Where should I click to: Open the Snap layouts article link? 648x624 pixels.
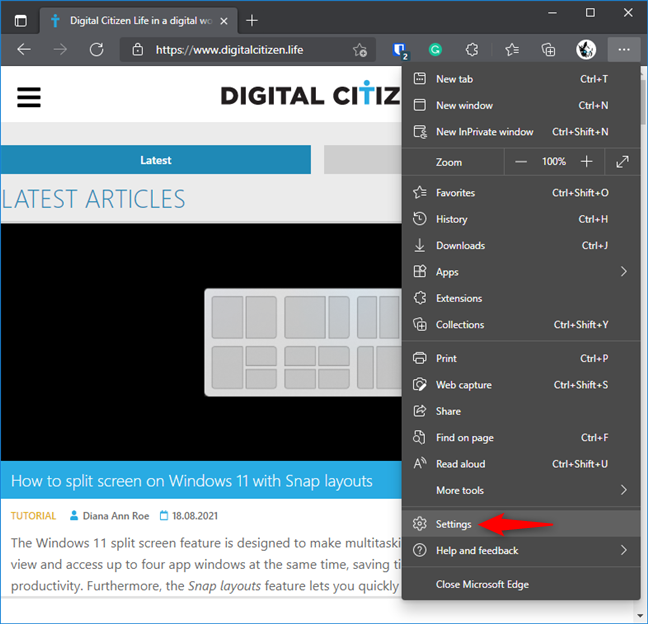192,481
